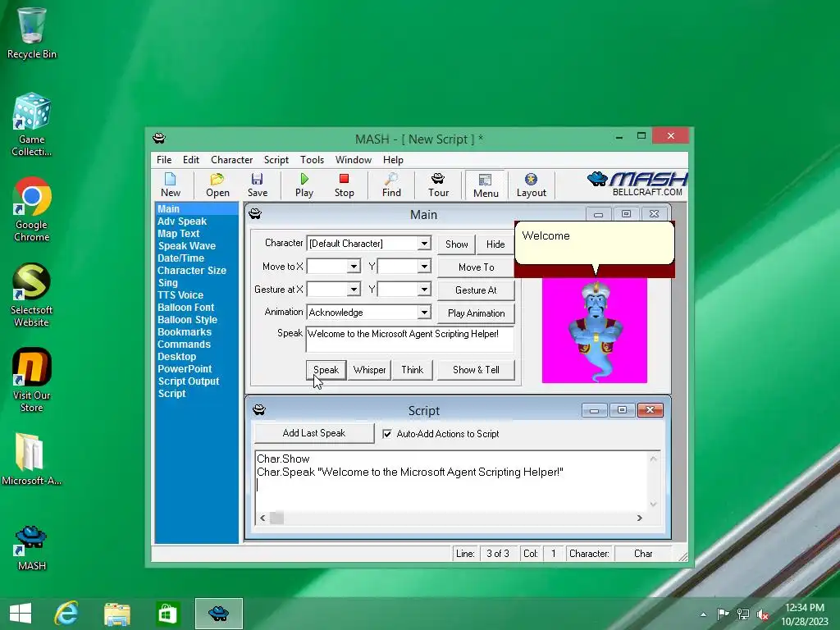Select the Selectsoft Website desktop shortcut

pyautogui.click(x=31, y=294)
